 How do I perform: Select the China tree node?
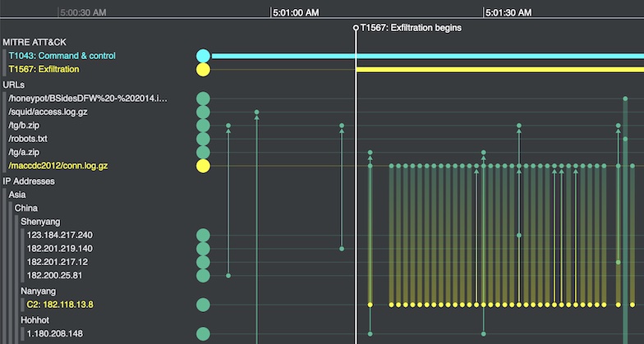(26, 208)
